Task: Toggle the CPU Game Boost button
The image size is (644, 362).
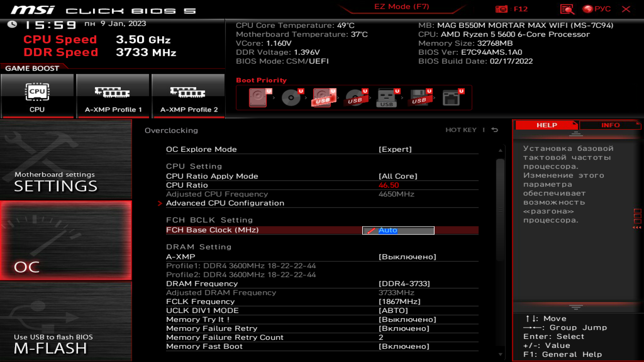Action: click(x=37, y=96)
